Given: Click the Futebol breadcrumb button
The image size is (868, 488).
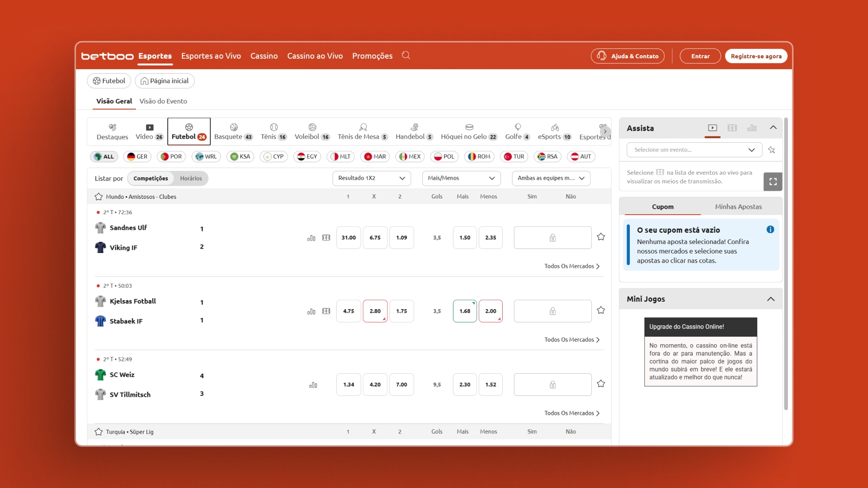Looking at the screenshot, I should pyautogui.click(x=109, y=81).
